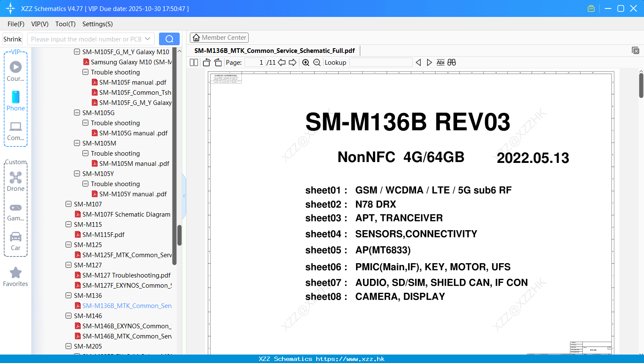Collapse SM-M127 tree node
644x363 pixels.
pos(69,265)
